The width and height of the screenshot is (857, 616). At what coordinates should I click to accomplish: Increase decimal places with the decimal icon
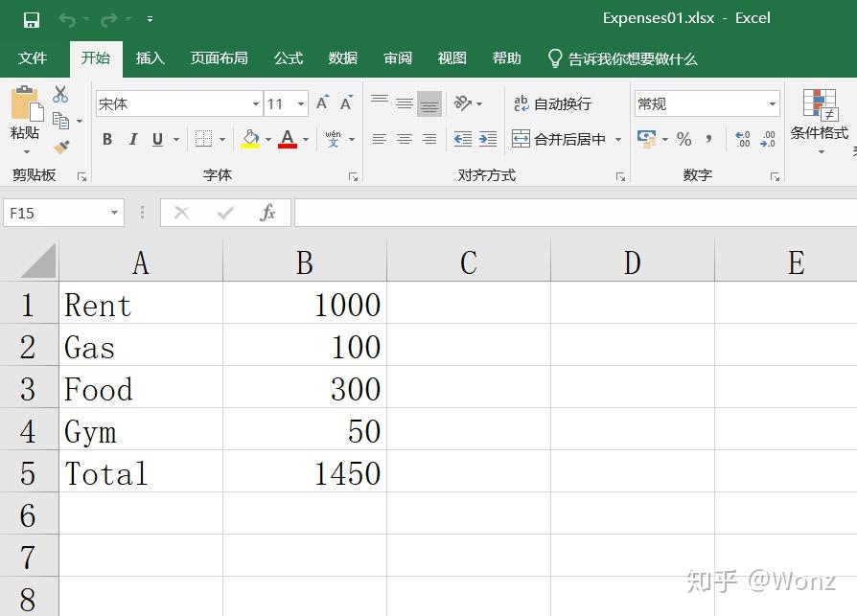coord(742,139)
